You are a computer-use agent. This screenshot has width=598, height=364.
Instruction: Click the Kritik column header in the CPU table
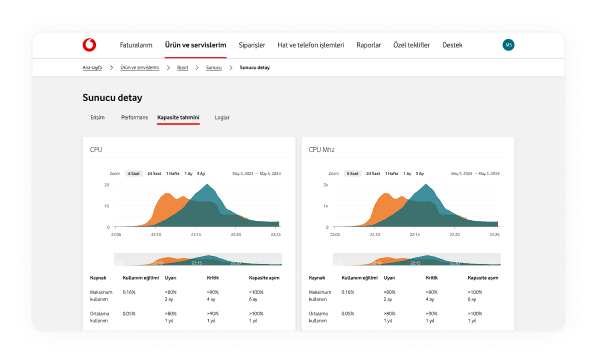point(212,278)
